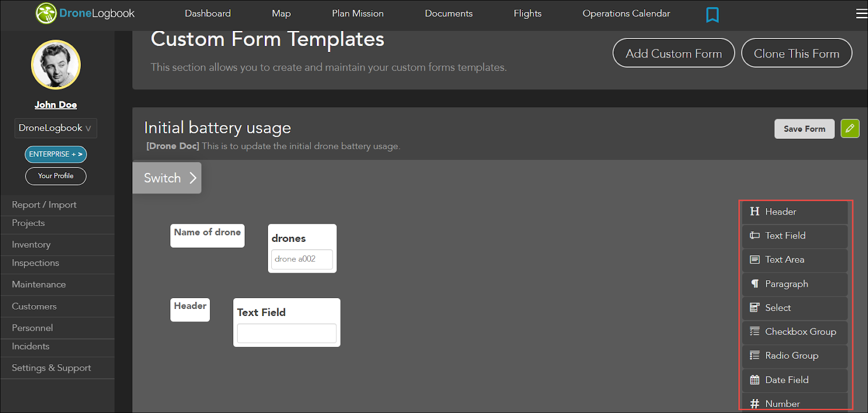Viewport: 868px width, 413px height.
Task: Click the Custom Form Templates heading
Action: click(x=267, y=40)
